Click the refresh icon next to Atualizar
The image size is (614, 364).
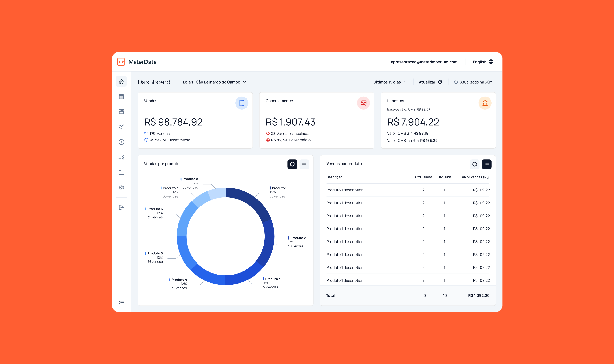coord(441,82)
